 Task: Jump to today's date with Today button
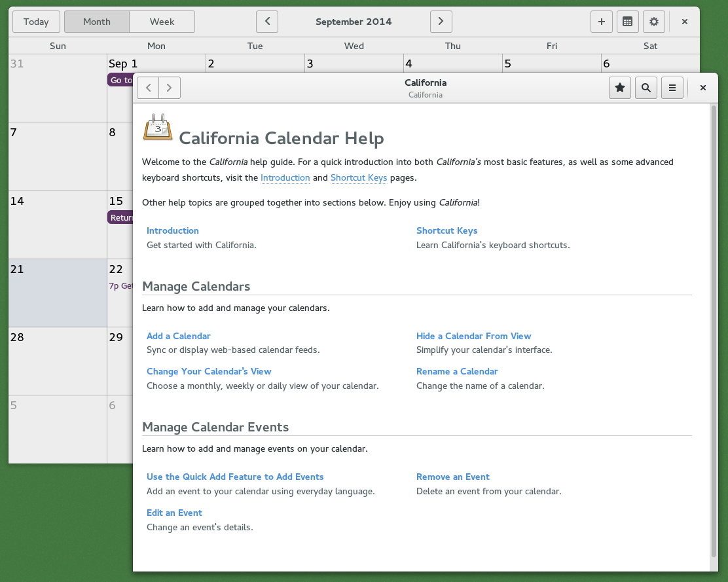(x=36, y=21)
